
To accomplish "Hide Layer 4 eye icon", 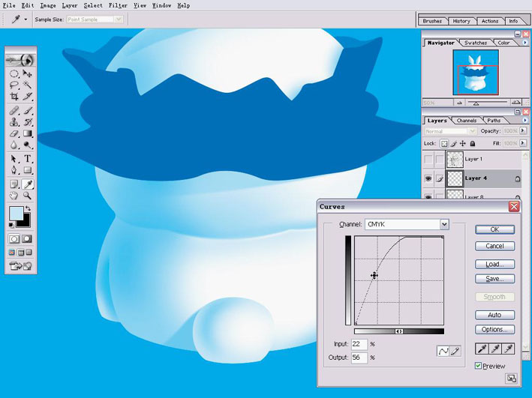I will click(428, 178).
